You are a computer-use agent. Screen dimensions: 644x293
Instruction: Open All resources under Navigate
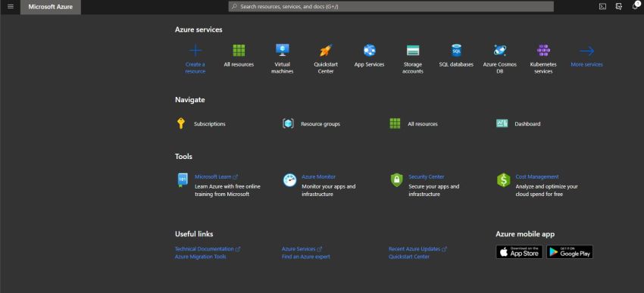pos(414,124)
